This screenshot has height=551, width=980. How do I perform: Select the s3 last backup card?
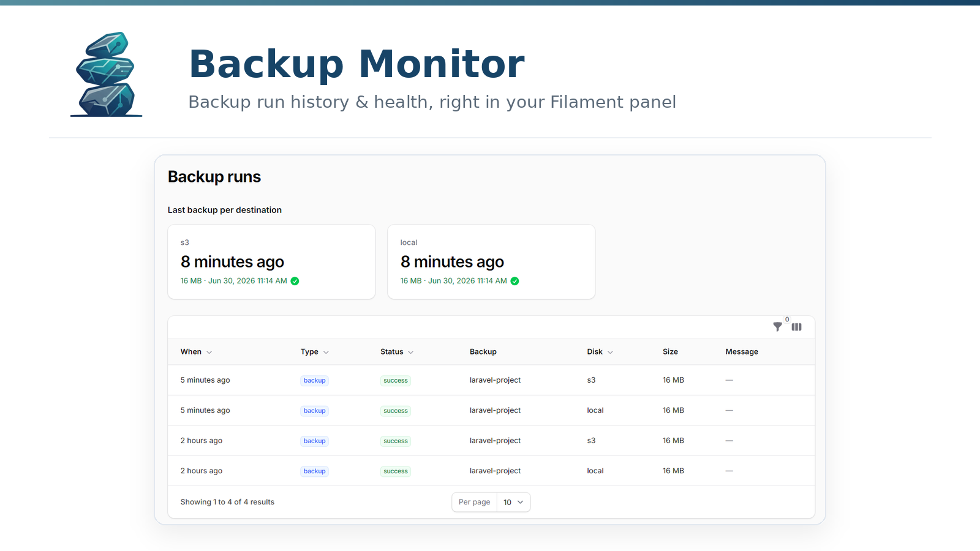(x=271, y=262)
